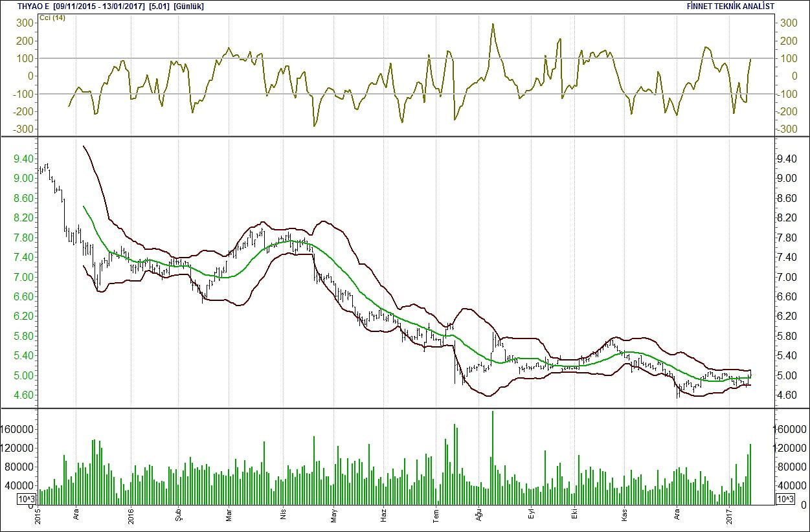Click the tallest volume bar in the chart
The image size is (810, 532).
pyautogui.click(x=492, y=457)
